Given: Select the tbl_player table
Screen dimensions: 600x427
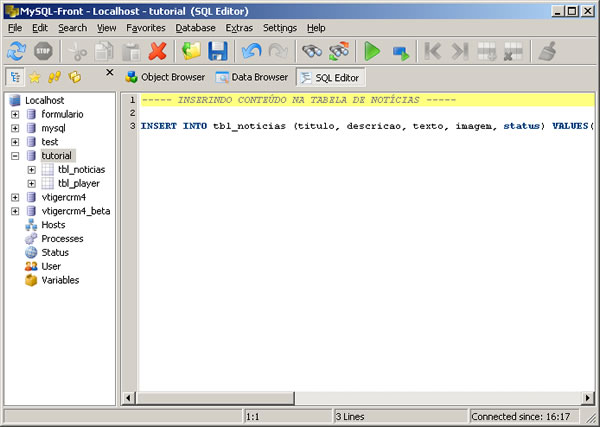Looking at the screenshot, I should [x=79, y=184].
